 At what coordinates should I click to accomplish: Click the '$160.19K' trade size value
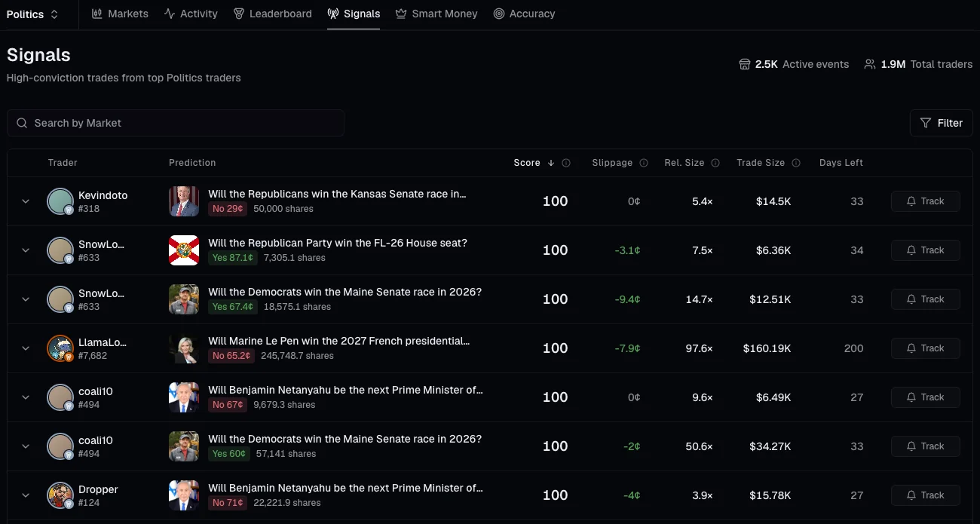pyautogui.click(x=767, y=348)
